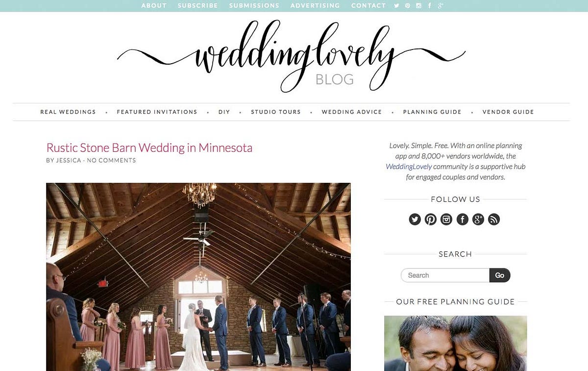
Task: Open Facebook icon in top bar
Action: [430, 6]
